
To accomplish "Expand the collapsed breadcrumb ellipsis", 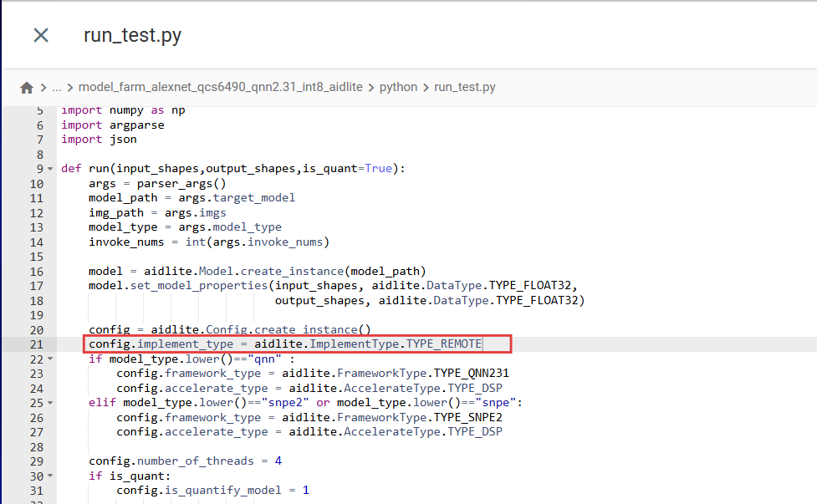I will coord(57,88).
